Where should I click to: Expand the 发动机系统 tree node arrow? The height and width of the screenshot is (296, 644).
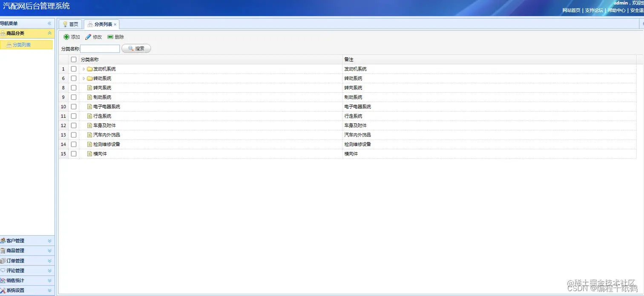coord(84,69)
